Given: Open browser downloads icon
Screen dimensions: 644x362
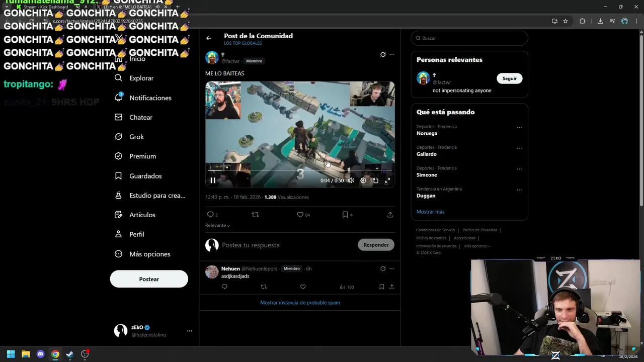Looking at the screenshot, I should pos(600,21).
